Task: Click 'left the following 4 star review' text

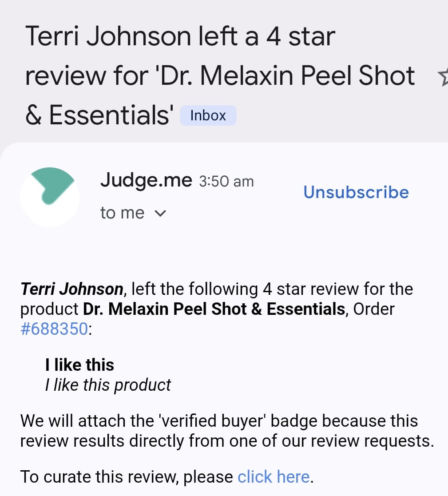Action: point(246,289)
